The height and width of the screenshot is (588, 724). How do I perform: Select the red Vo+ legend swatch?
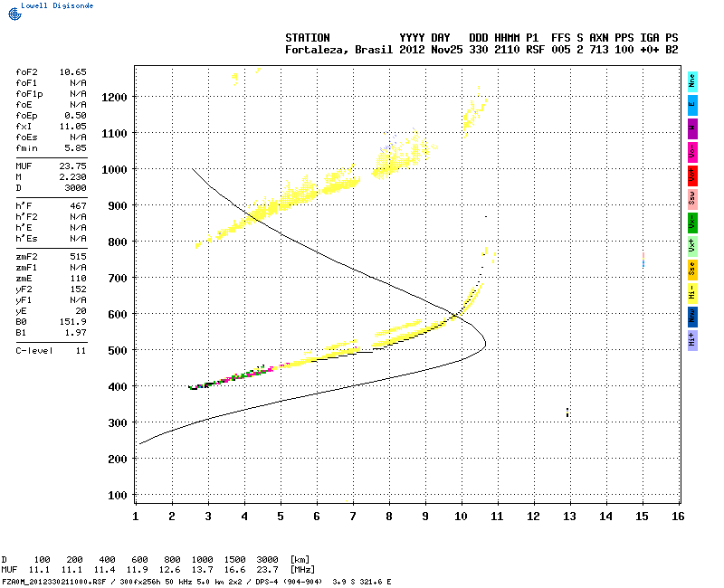click(692, 175)
